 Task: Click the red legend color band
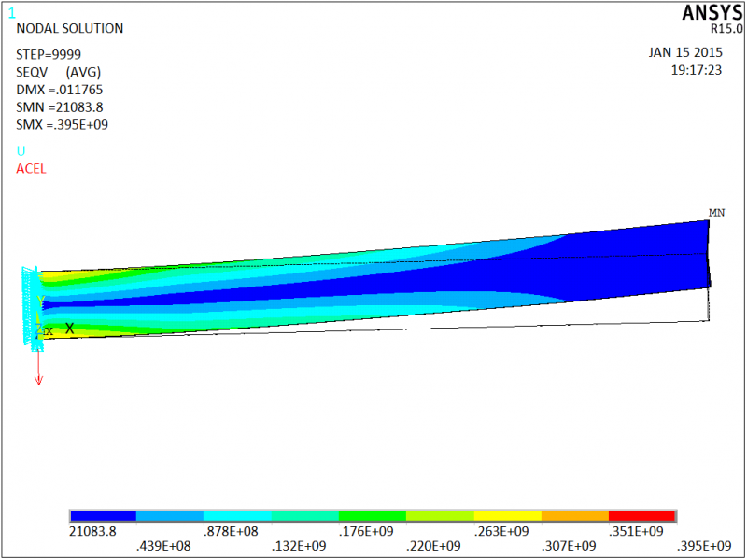(x=641, y=516)
